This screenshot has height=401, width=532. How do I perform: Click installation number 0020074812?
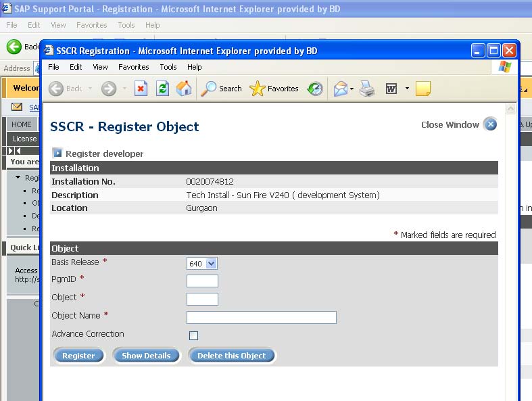point(210,182)
